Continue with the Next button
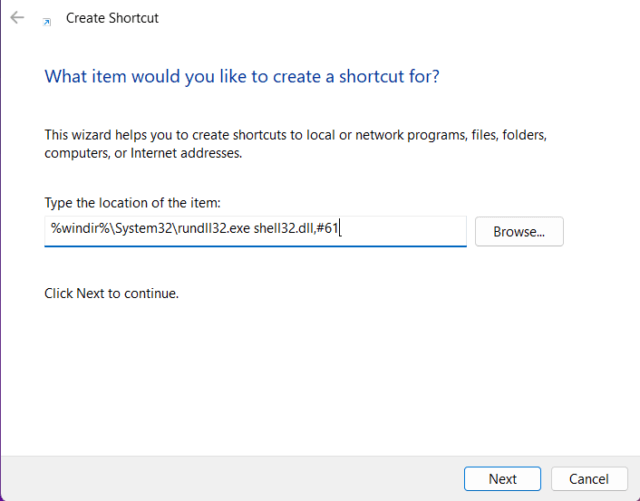Screen dimensions: 640x501 click(502, 479)
